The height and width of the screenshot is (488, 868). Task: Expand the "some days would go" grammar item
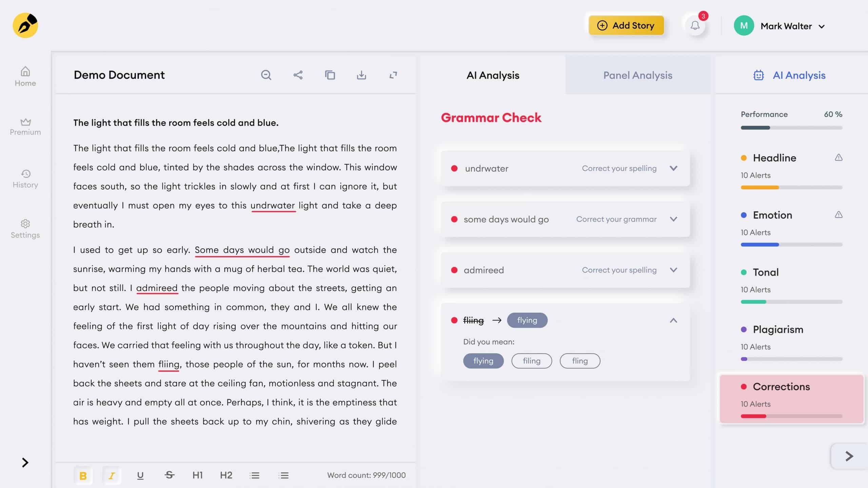(x=673, y=219)
